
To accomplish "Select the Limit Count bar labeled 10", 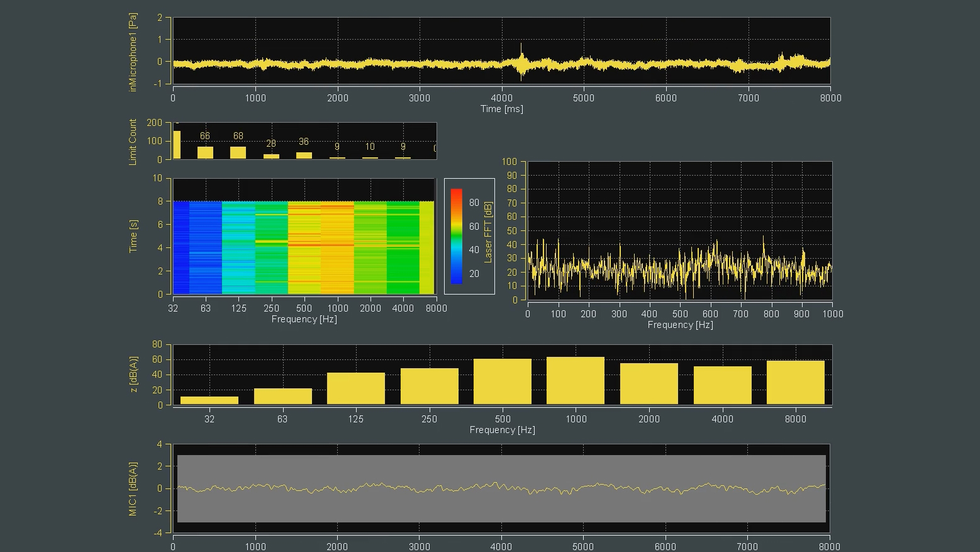I will coord(370,158).
